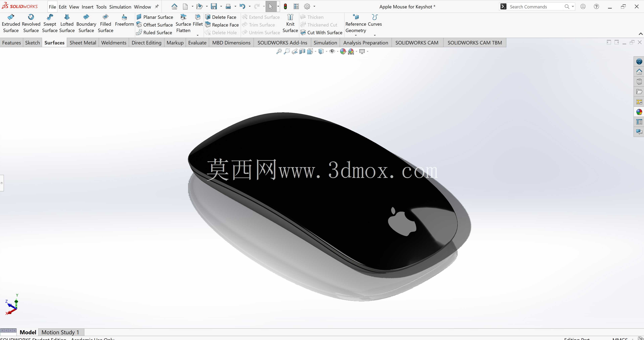The height and width of the screenshot is (340, 644).
Task: Click the Filled Surface tool
Action: pos(105,24)
